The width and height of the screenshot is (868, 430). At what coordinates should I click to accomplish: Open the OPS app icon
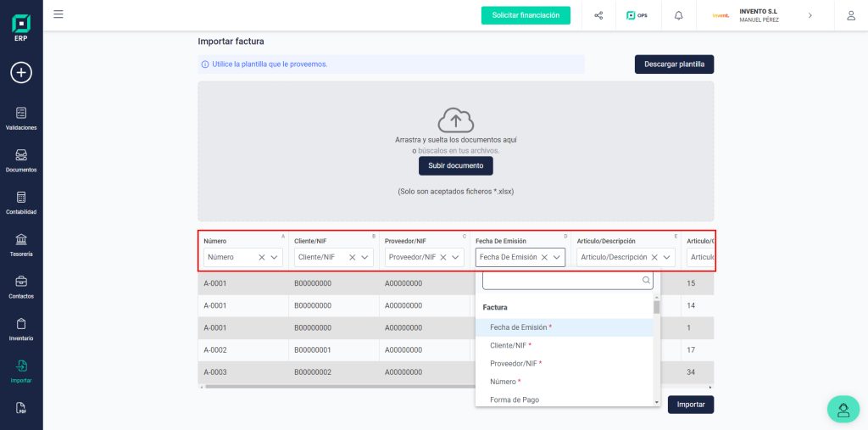[637, 15]
